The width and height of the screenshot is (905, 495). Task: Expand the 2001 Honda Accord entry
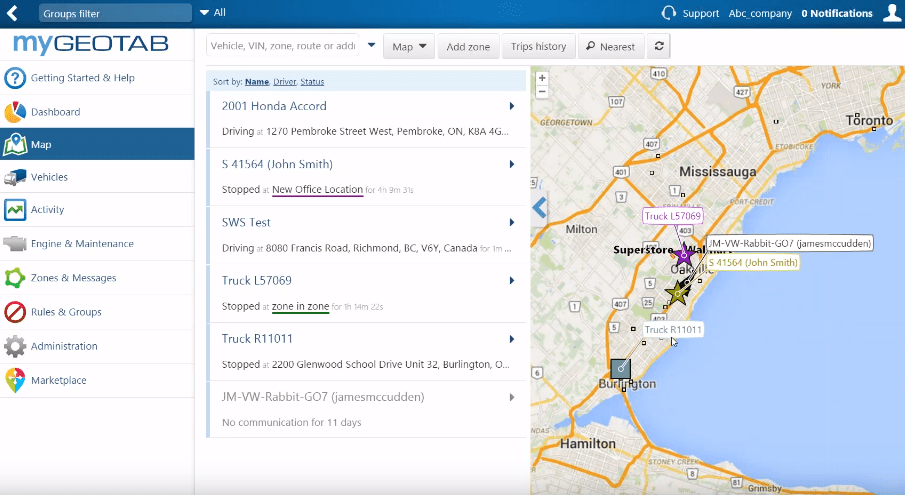coord(511,106)
